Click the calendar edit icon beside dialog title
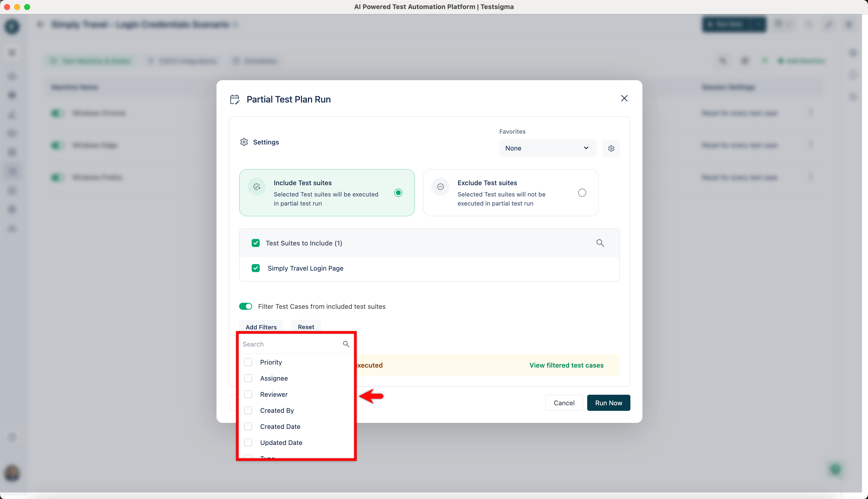The width and height of the screenshot is (868, 499). (x=235, y=99)
